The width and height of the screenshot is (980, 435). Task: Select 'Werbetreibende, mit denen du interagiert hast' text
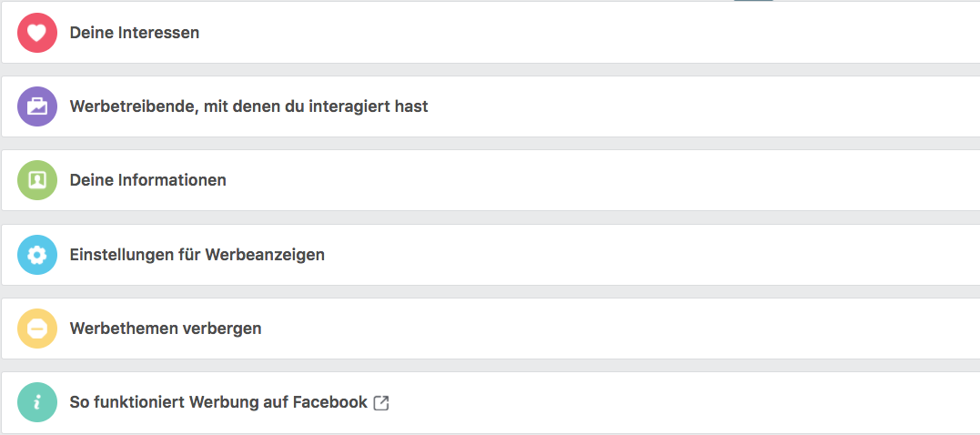(248, 106)
